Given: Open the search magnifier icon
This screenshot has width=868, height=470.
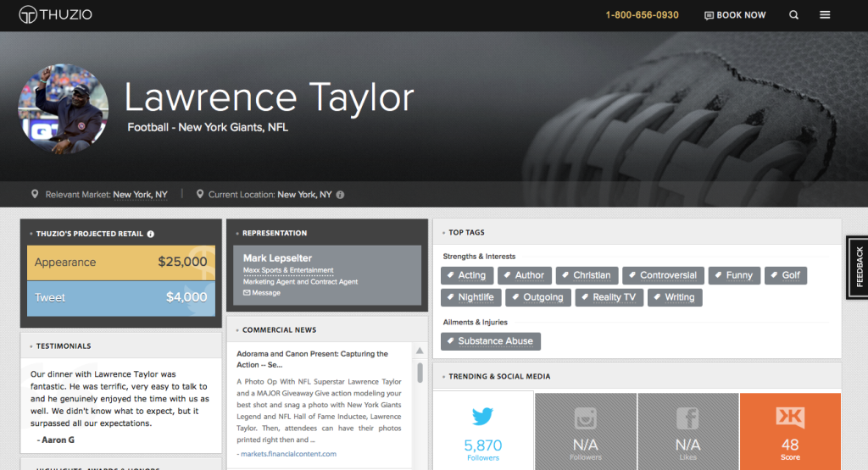Looking at the screenshot, I should (x=793, y=15).
